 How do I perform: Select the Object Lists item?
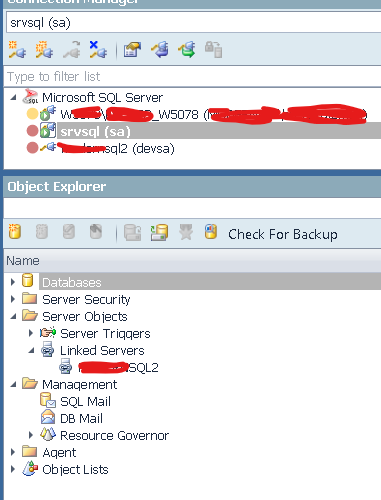(x=75, y=469)
